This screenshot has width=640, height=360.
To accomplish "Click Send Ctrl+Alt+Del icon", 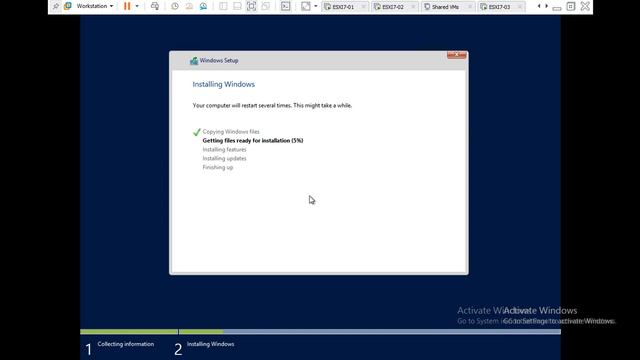I will [x=155, y=6].
